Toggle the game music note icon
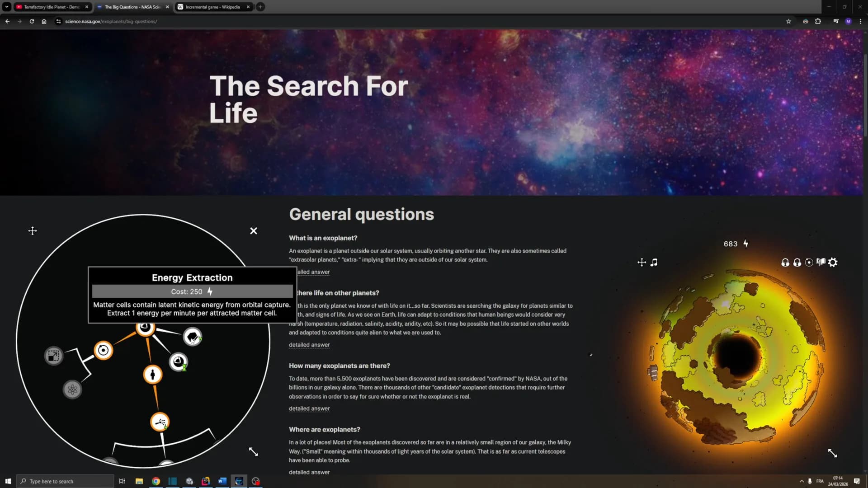This screenshot has width=868, height=488. click(654, 263)
